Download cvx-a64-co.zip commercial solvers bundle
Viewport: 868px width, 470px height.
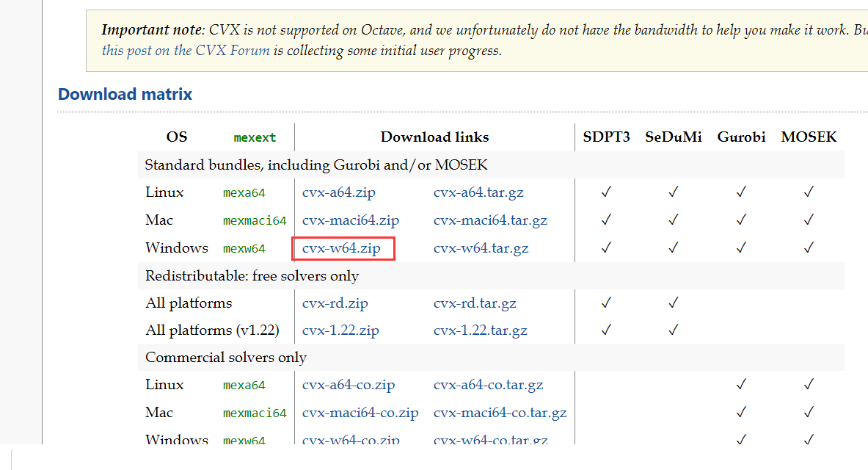click(349, 384)
